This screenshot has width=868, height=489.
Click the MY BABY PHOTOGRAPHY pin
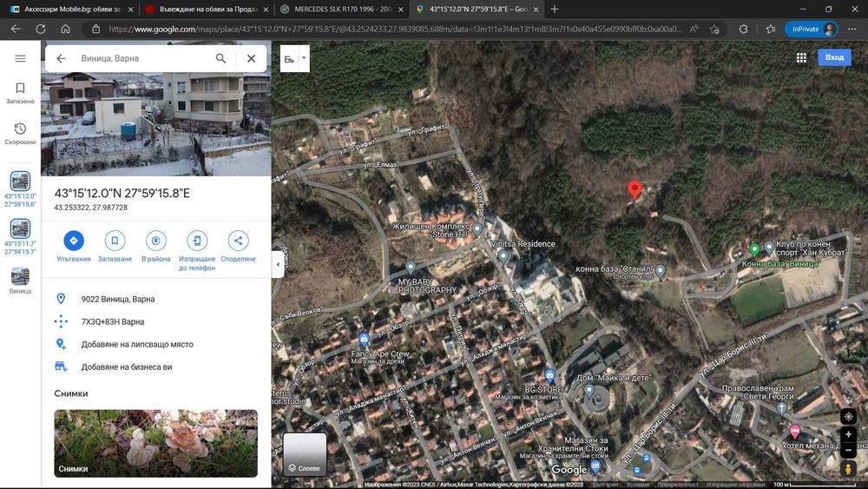pos(411,268)
